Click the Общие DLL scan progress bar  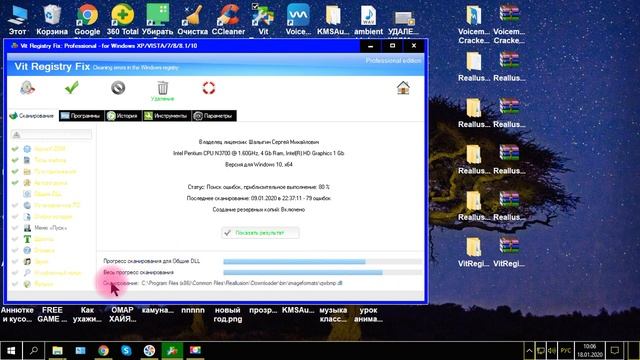(x=322, y=262)
